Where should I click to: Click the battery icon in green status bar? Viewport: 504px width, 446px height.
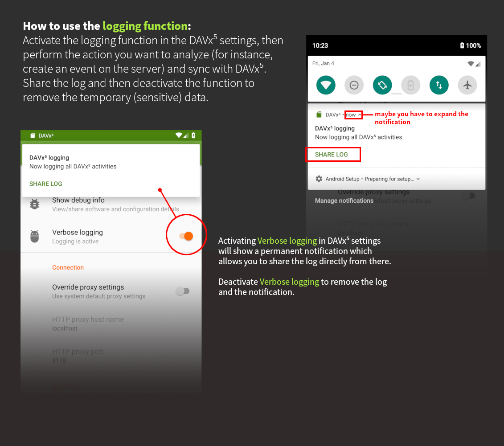[193, 135]
